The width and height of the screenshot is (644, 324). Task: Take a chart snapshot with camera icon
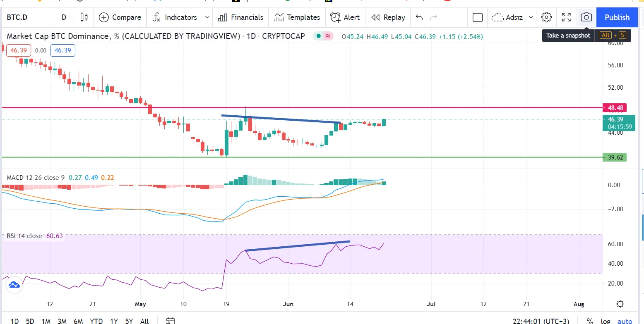586,17
